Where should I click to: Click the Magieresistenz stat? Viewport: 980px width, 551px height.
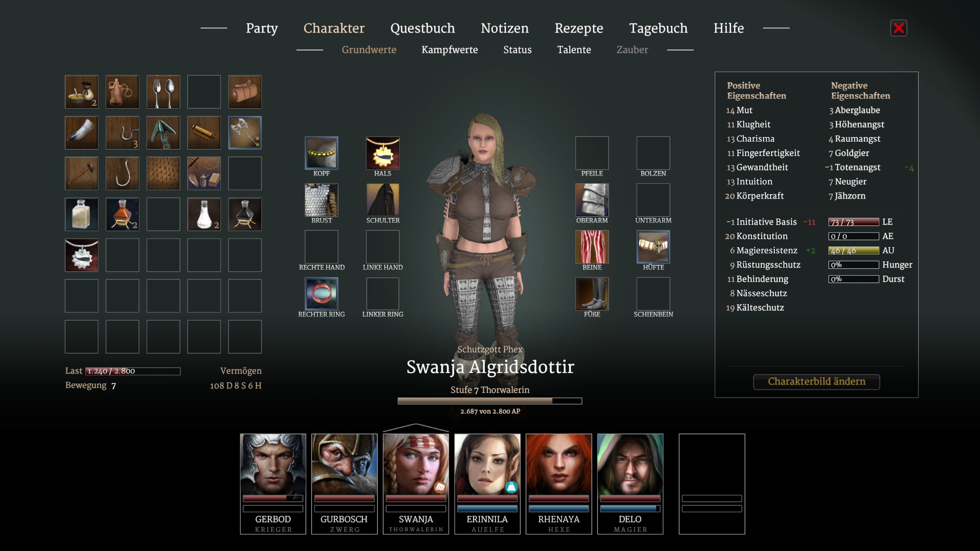coord(763,251)
